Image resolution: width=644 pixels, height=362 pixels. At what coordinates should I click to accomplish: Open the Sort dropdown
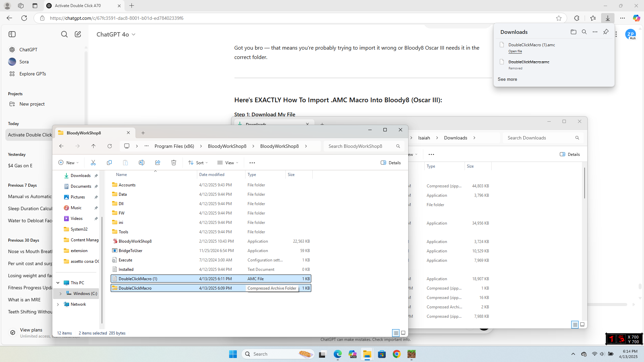[198, 163]
